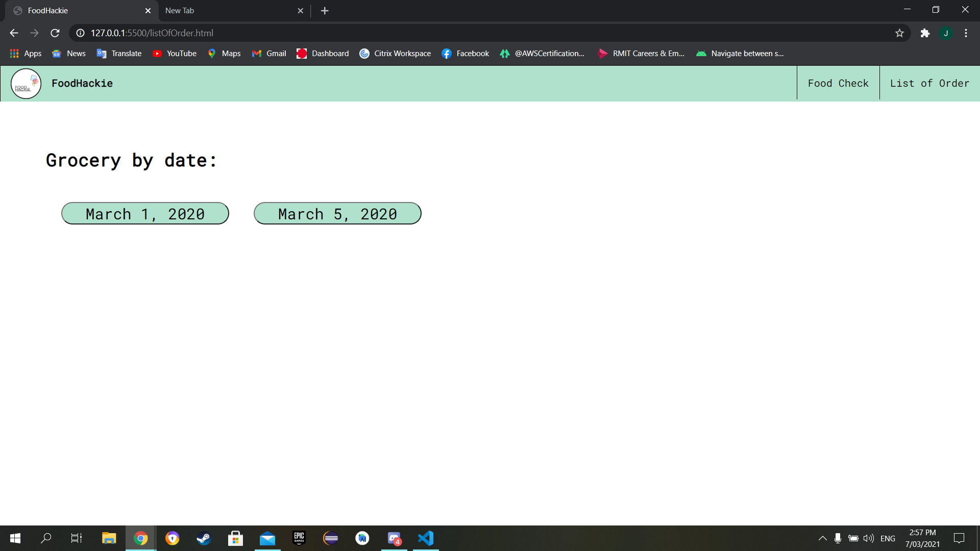Viewport: 980px width, 551px height.
Task: Open the List of Order nav item
Action: point(929,83)
